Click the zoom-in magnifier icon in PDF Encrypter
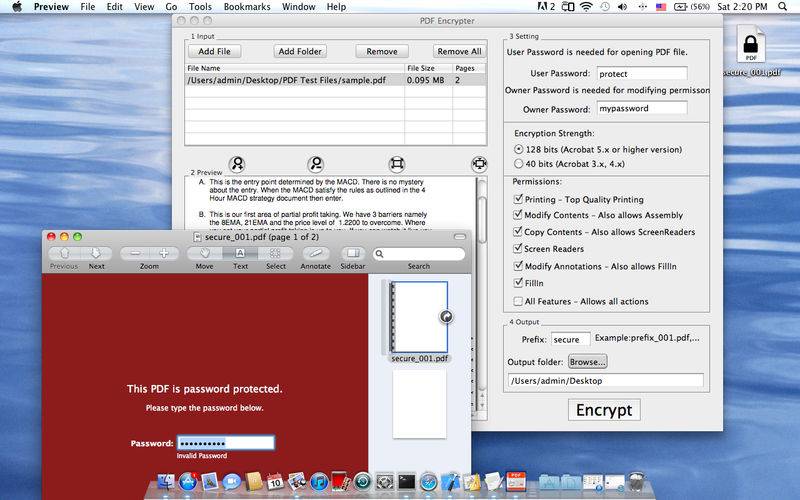This screenshot has width=800, height=500. (x=237, y=164)
